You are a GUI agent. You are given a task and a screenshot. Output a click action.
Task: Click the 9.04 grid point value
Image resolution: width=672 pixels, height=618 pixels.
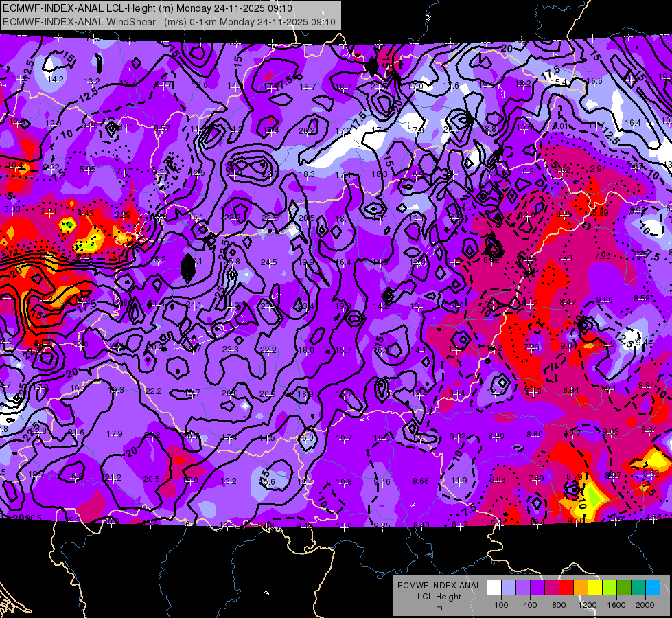[x=569, y=345]
